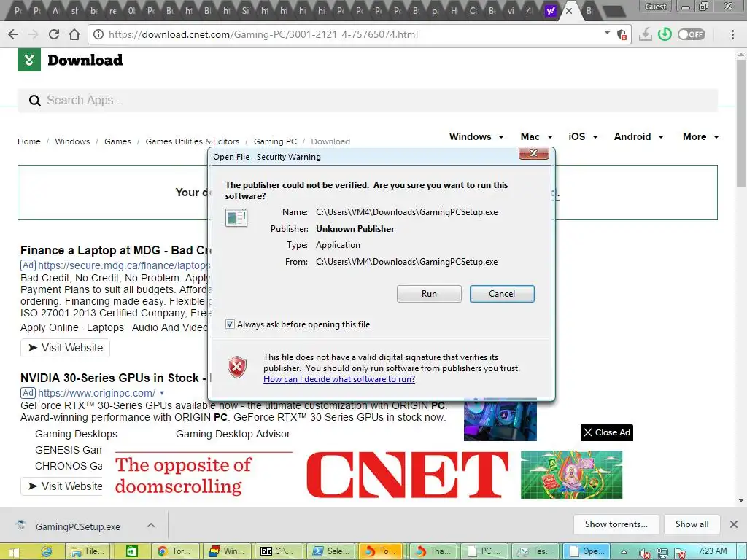The height and width of the screenshot is (560, 747).
Task: Open the Gaming Desktops ad sublink
Action: pos(76,434)
